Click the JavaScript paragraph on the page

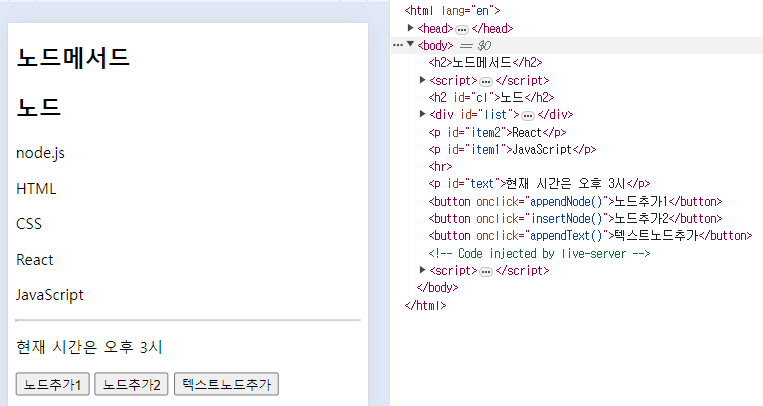[x=50, y=295]
